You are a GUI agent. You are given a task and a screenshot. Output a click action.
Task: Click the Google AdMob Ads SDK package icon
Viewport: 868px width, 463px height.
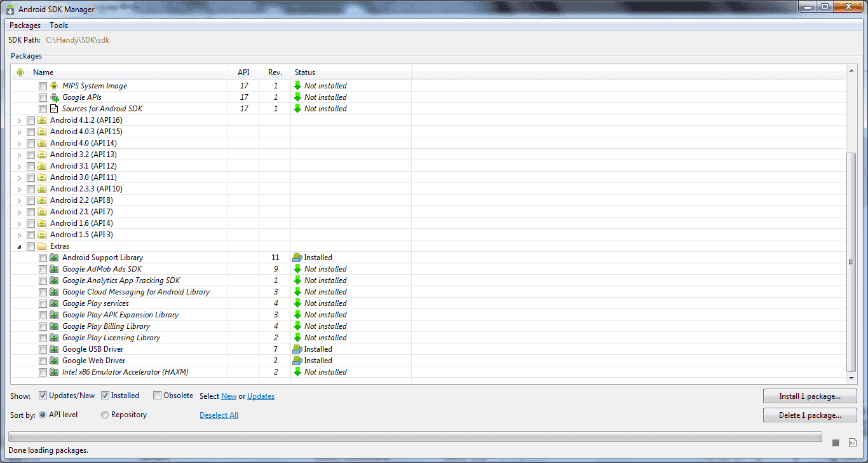[x=54, y=269]
